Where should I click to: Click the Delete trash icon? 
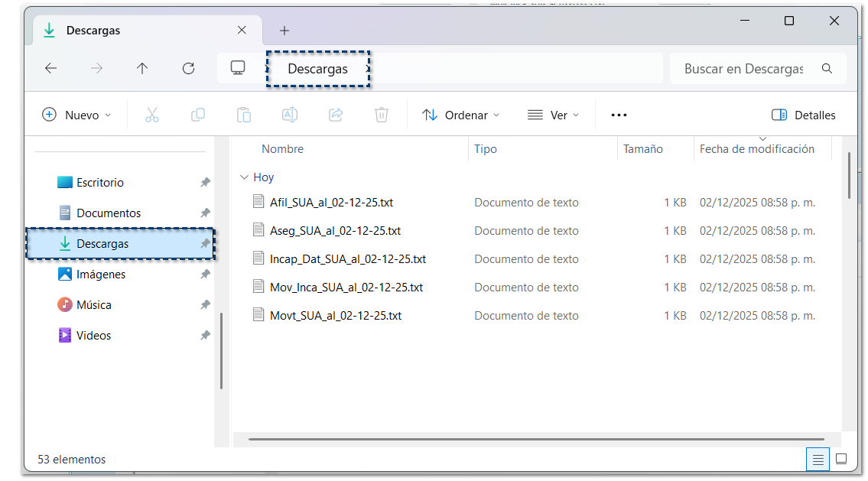[381, 115]
